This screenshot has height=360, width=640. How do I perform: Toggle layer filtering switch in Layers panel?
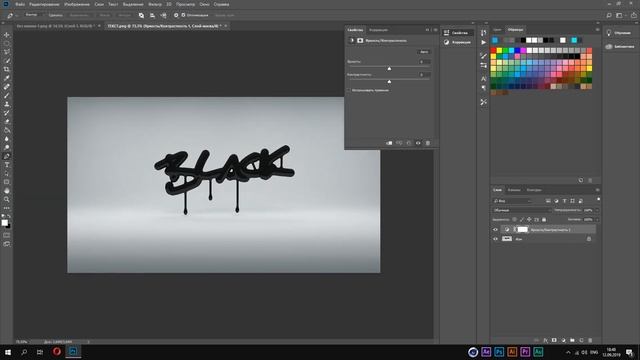[x=598, y=199]
